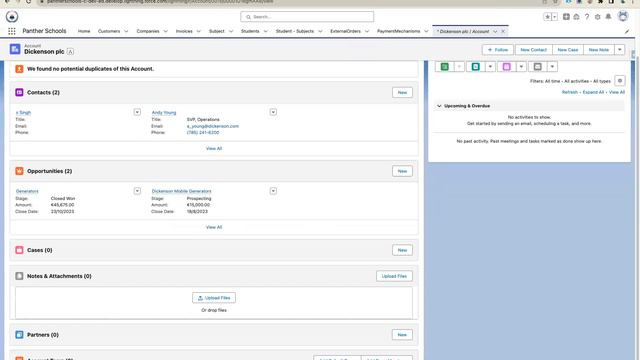The image size is (640, 360).
Task: Click the New Contact button
Action: (x=533, y=50)
